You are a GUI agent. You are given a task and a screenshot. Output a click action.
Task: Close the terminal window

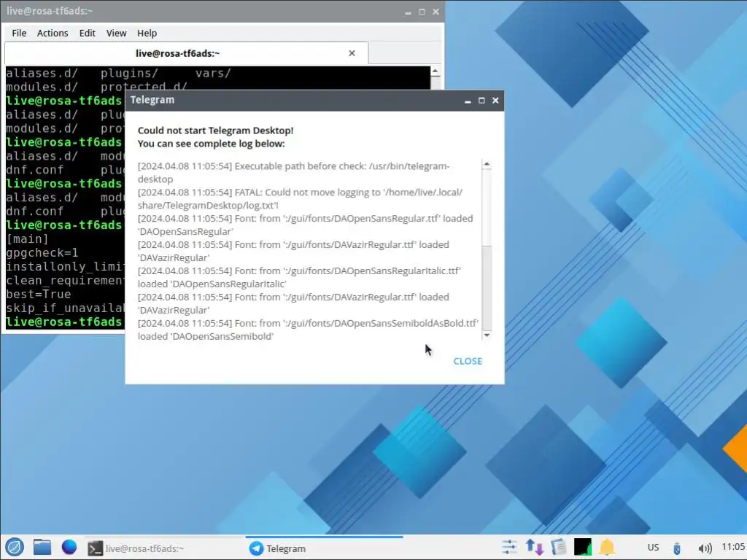pos(436,12)
